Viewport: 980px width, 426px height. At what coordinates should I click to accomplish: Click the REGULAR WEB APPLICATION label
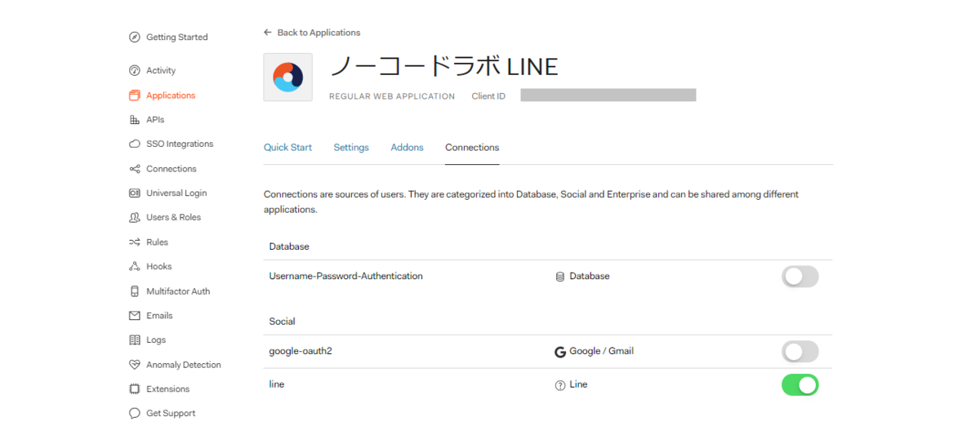[392, 96]
